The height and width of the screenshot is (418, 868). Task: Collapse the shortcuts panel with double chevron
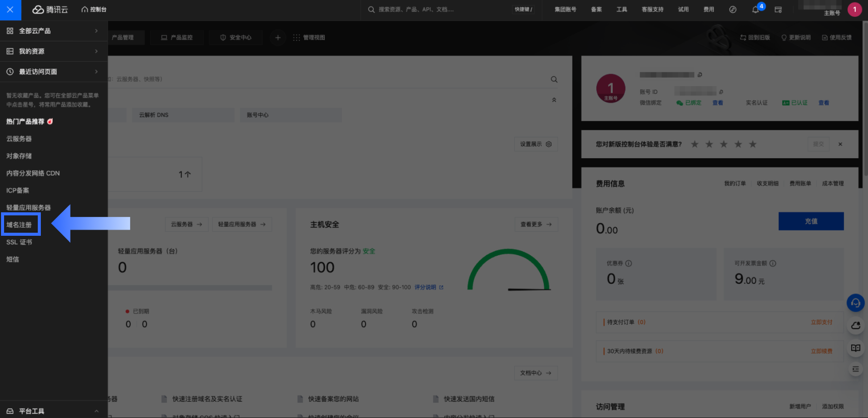[554, 100]
